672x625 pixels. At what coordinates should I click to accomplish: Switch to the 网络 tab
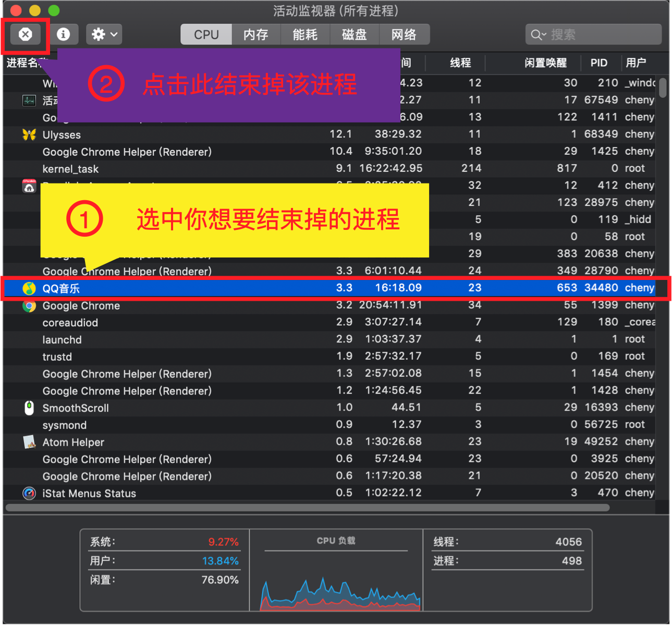[x=404, y=34]
